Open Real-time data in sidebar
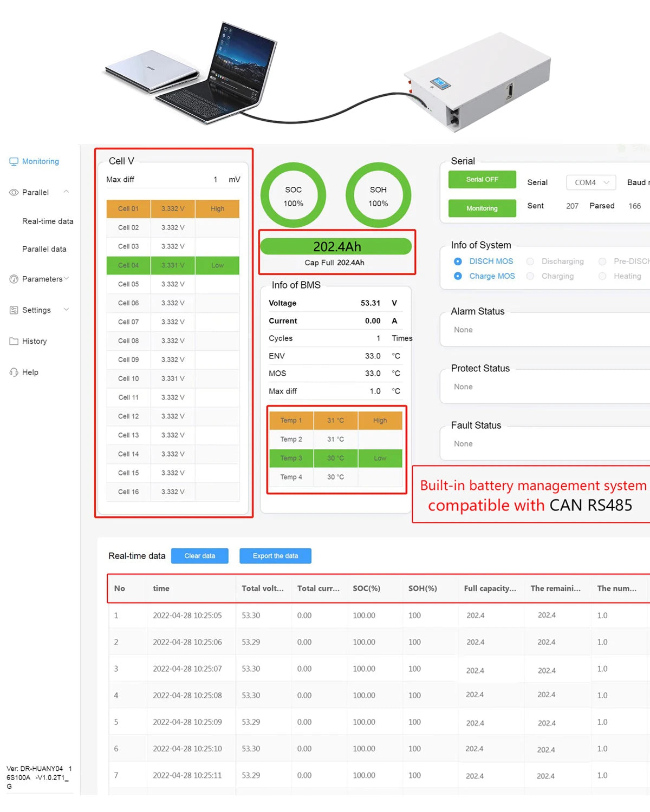 tap(48, 221)
